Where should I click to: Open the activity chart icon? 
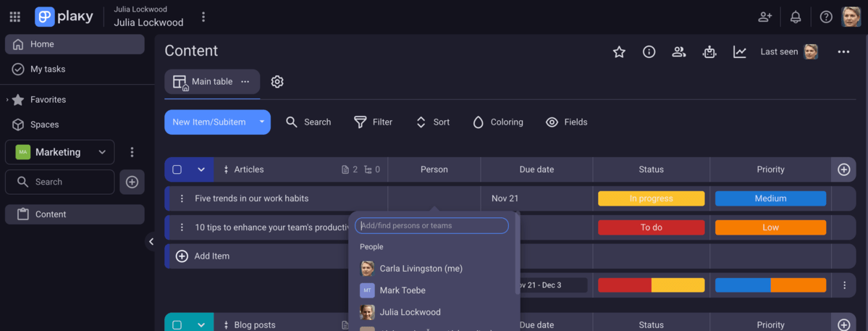(x=740, y=52)
